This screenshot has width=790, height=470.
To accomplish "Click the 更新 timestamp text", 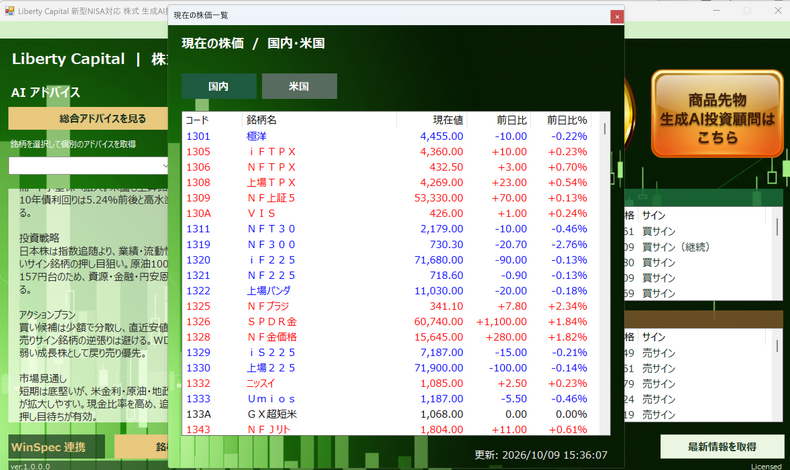I will (541, 455).
